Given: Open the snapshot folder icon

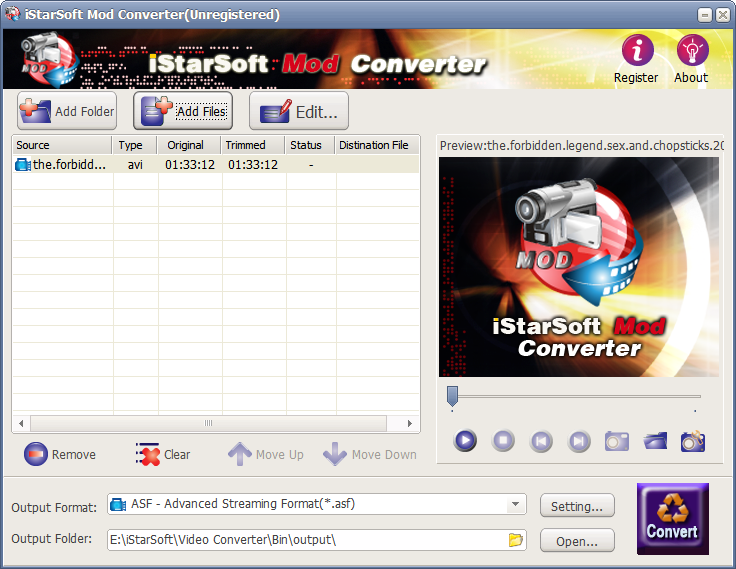Looking at the screenshot, I should [655, 441].
